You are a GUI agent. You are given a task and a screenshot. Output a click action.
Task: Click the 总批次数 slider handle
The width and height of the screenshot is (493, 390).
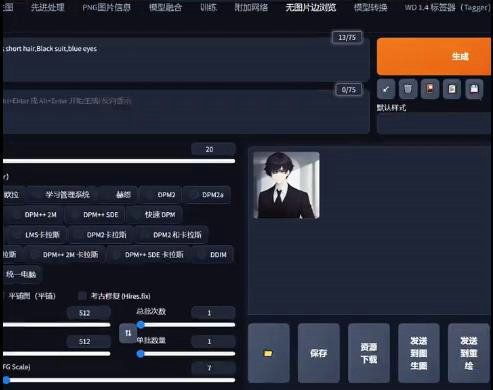[x=141, y=324]
